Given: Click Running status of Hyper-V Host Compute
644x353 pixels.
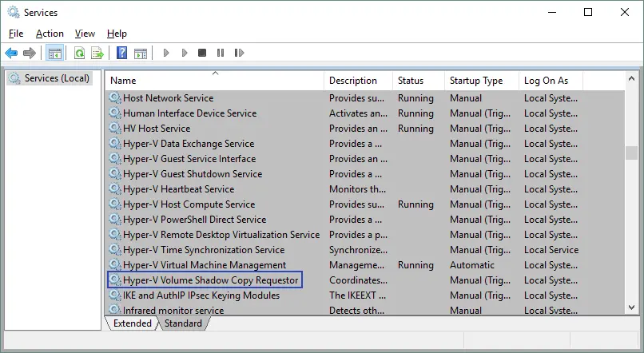Looking at the screenshot, I should tap(415, 204).
